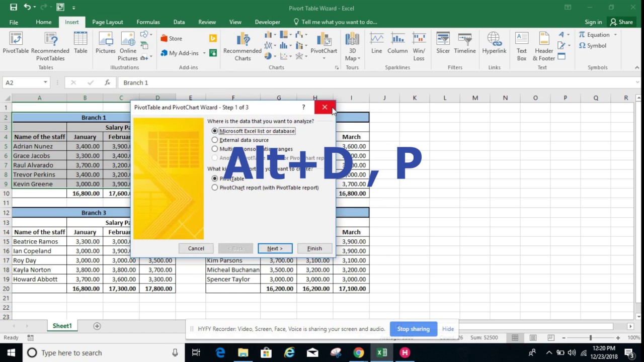
Task: Expand the Name Box dropdown
Action: [45, 82]
